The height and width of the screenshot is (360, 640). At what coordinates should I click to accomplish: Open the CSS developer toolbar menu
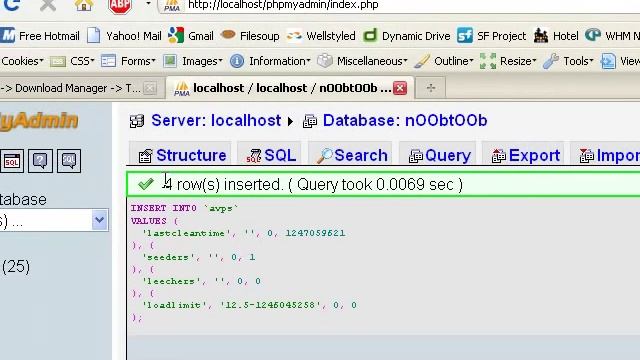[x=82, y=61]
